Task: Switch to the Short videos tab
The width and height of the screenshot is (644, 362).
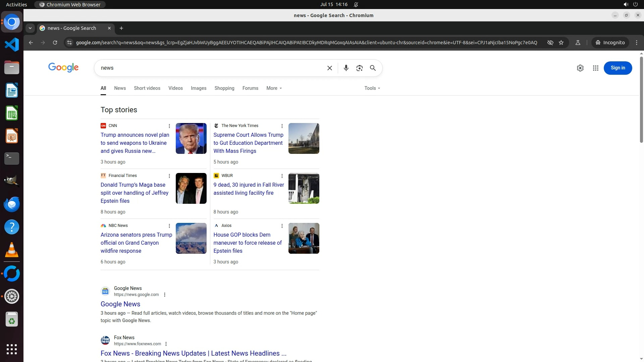Action: tap(147, 88)
